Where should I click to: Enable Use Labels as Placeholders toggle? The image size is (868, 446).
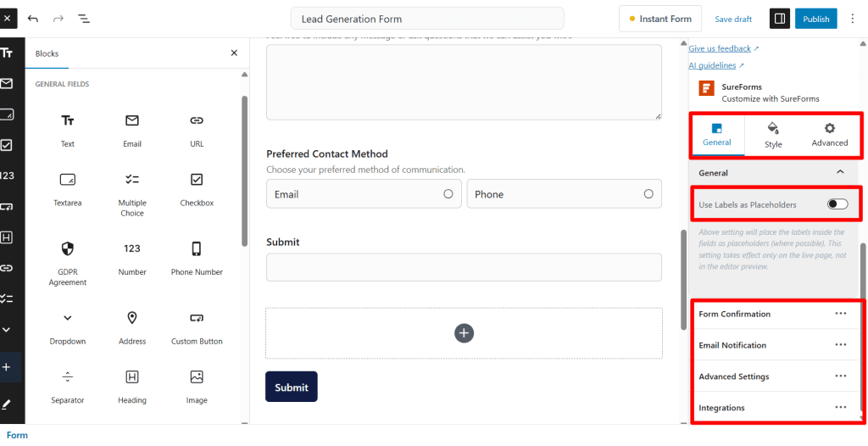point(837,204)
